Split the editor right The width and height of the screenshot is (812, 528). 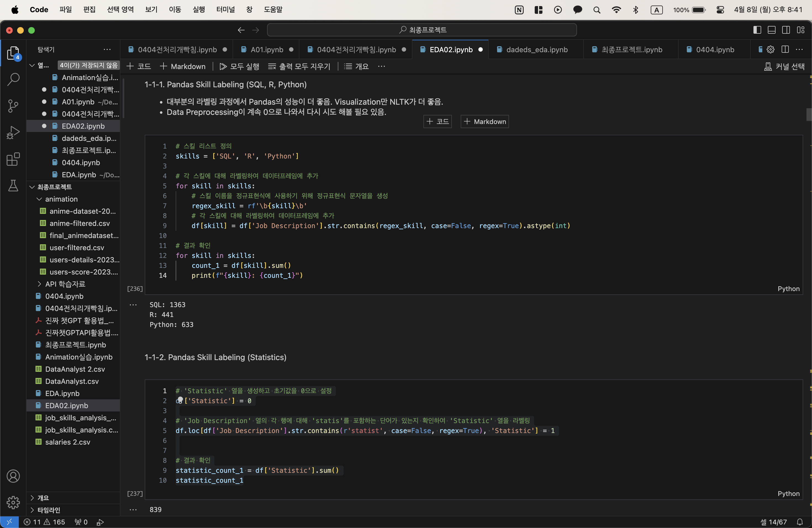785,49
